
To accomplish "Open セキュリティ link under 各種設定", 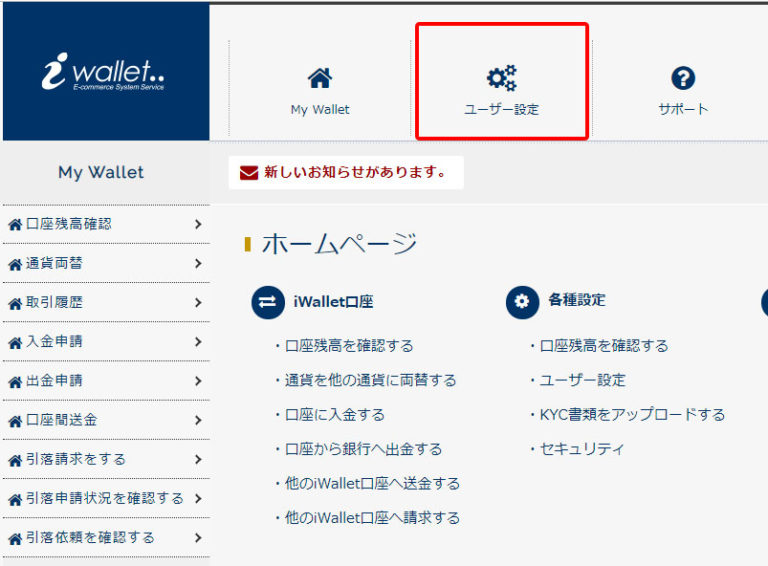I will [x=582, y=449].
